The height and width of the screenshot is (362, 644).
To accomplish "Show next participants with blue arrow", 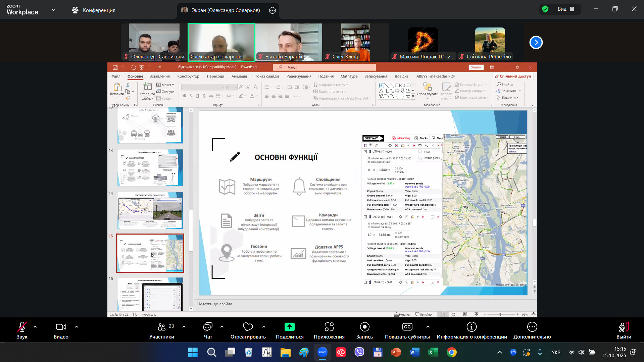I will click(536, 43).
